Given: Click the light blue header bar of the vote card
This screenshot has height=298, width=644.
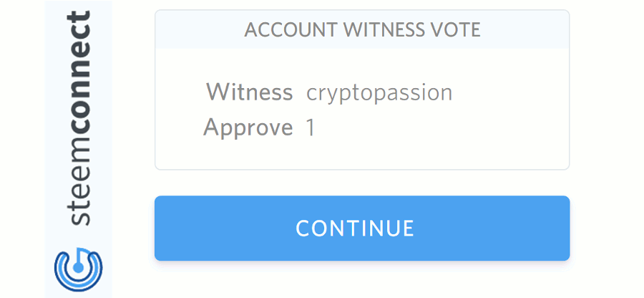Looking at the screenshot, I should point(530,30).
